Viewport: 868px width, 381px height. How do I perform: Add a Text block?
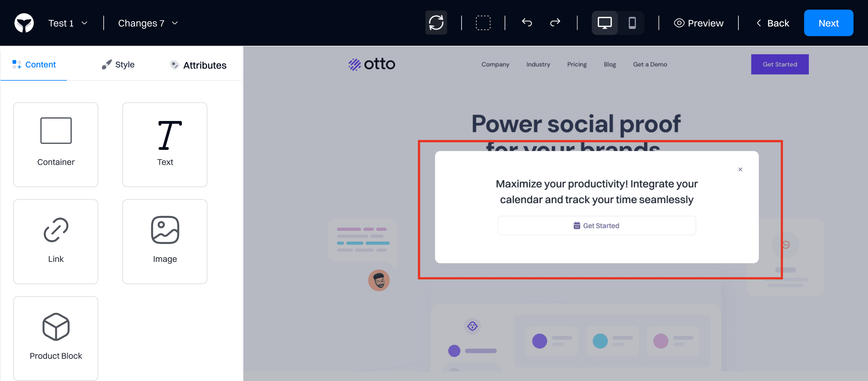165,144
